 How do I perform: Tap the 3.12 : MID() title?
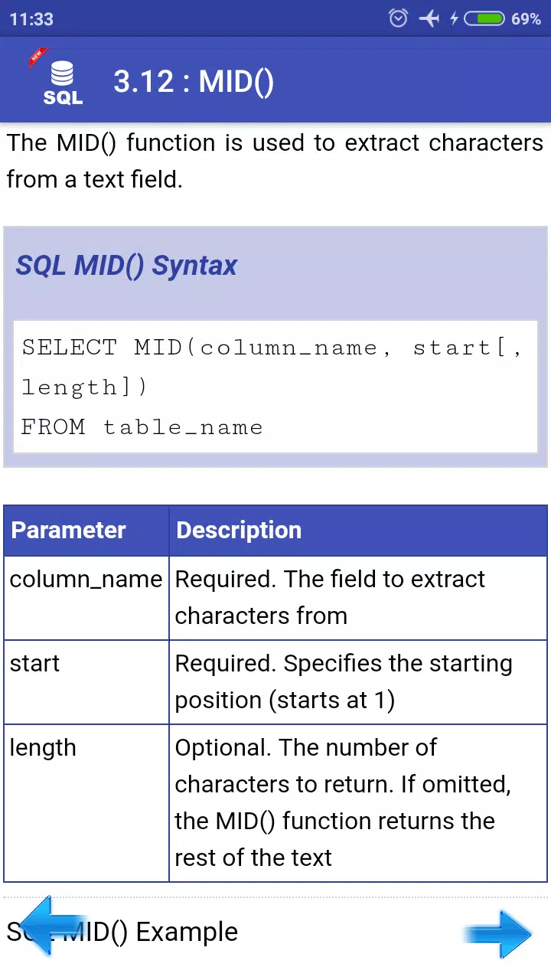194,82
